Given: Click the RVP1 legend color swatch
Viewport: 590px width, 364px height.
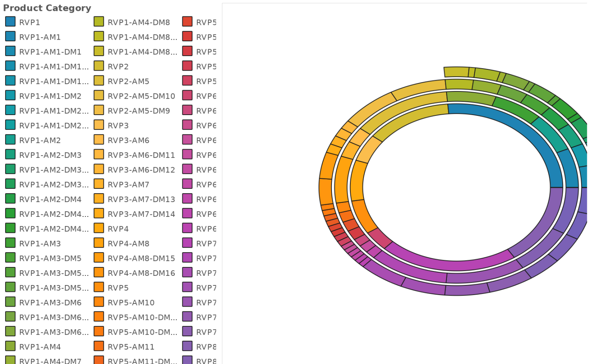Looking at the screenshot, I should pos(10,22).
